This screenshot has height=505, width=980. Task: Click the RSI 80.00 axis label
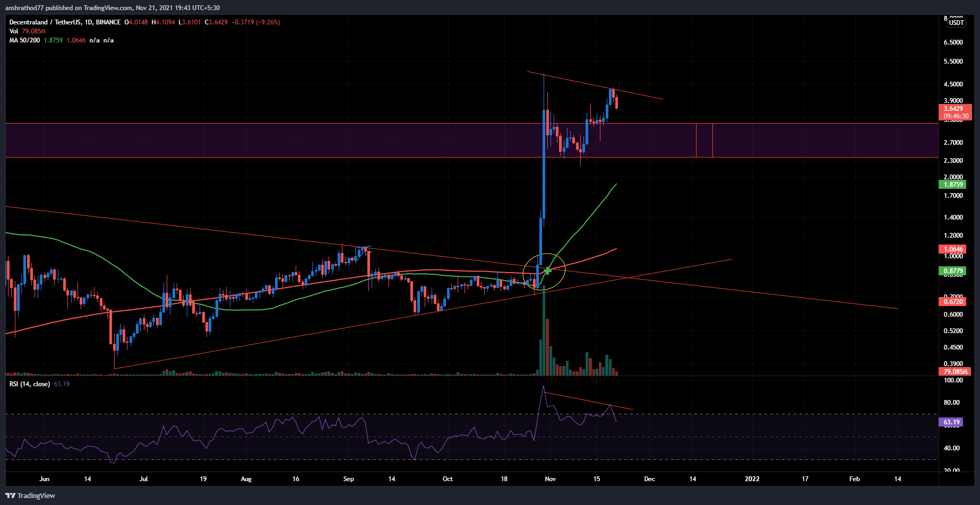point(951,403)
